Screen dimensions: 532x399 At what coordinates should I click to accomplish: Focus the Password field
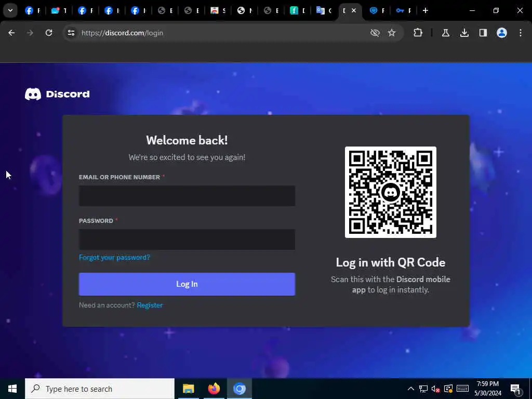tap(187, 240)
